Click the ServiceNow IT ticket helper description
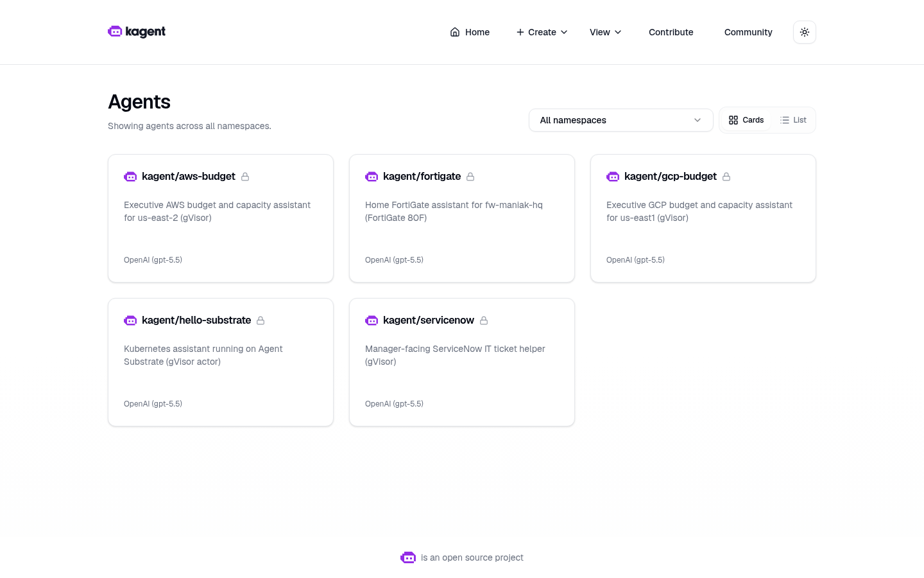The image size is (924, 578). 455,355
